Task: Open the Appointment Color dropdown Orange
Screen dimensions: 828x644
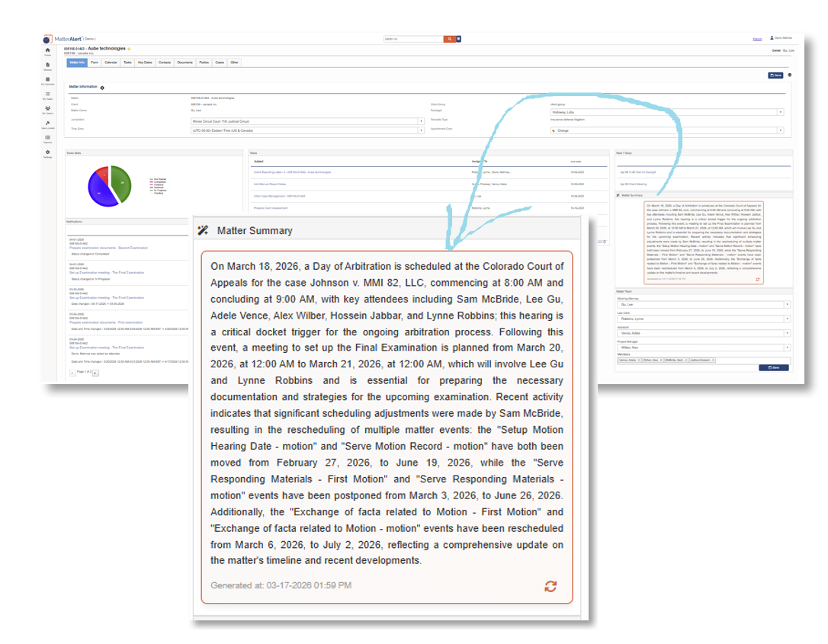Action: [667, 130]
